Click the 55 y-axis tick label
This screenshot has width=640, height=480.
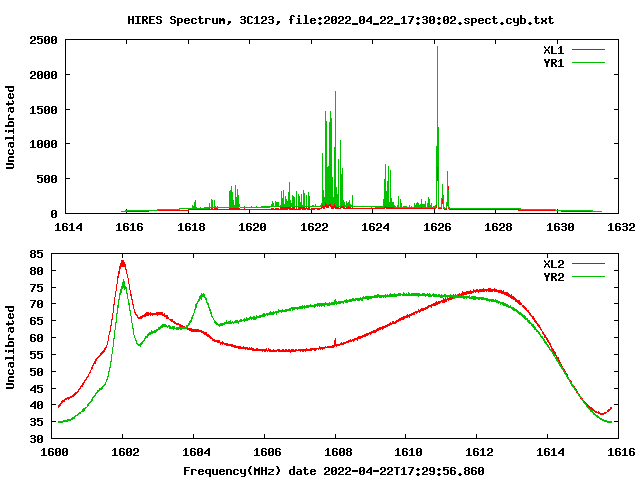36,355
